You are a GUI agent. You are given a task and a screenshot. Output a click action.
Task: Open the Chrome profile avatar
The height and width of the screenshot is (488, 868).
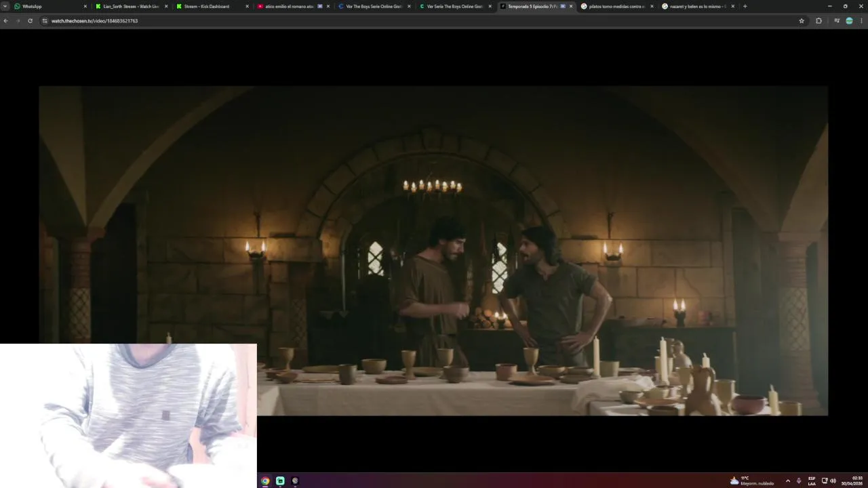coord(849,21)
